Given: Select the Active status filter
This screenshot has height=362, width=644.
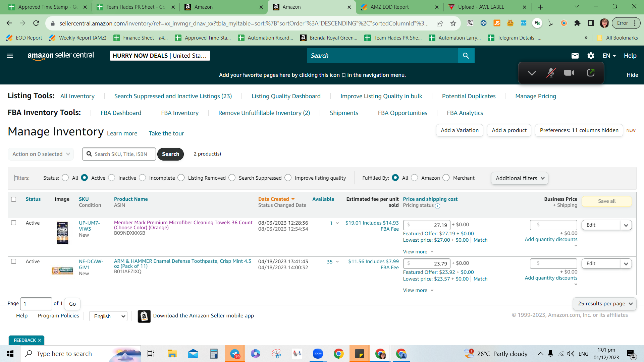Looking at the screenshot, I should pyautogui.click(x=85, y=178).
